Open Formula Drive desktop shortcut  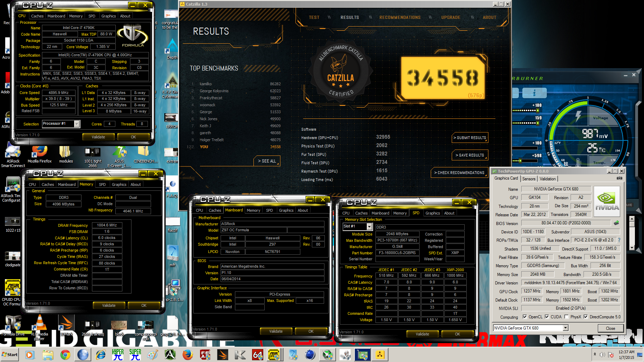point(13,326)
